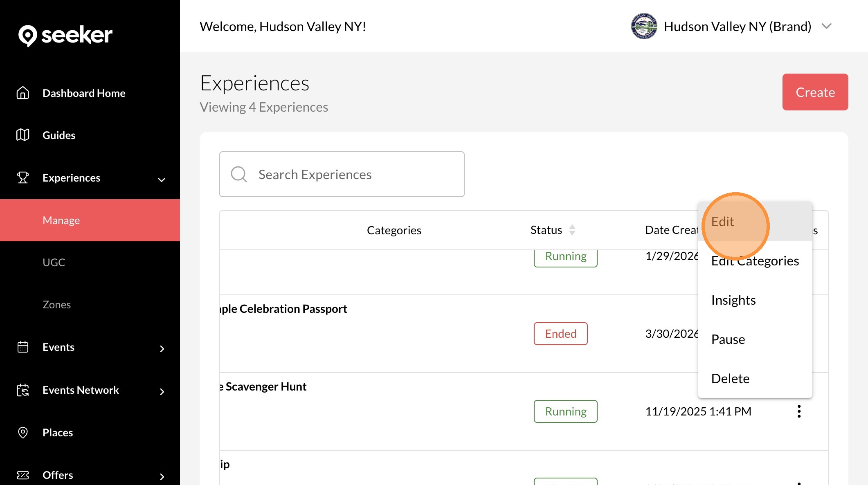Click Delete in the context menu

pos(730,379)
